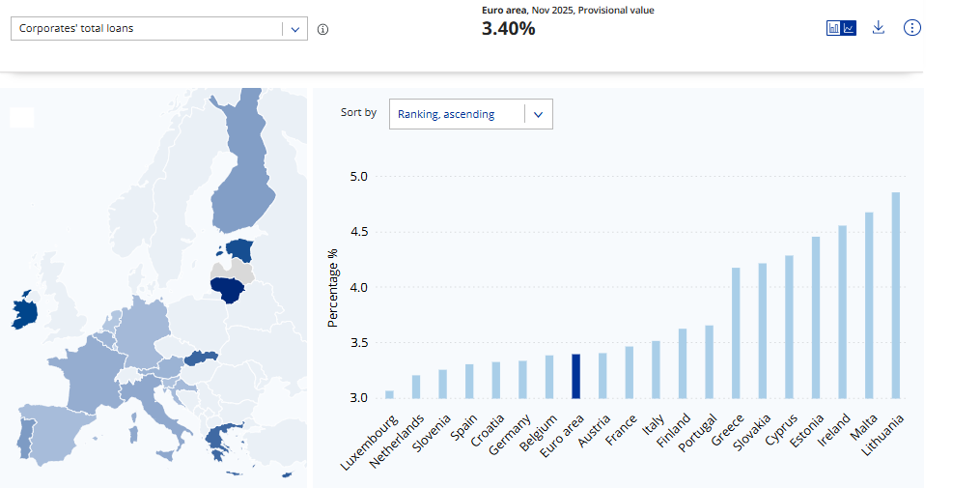980x488 pixels.
Task: Switch to line chart view
Action: [x=849, y=28]
